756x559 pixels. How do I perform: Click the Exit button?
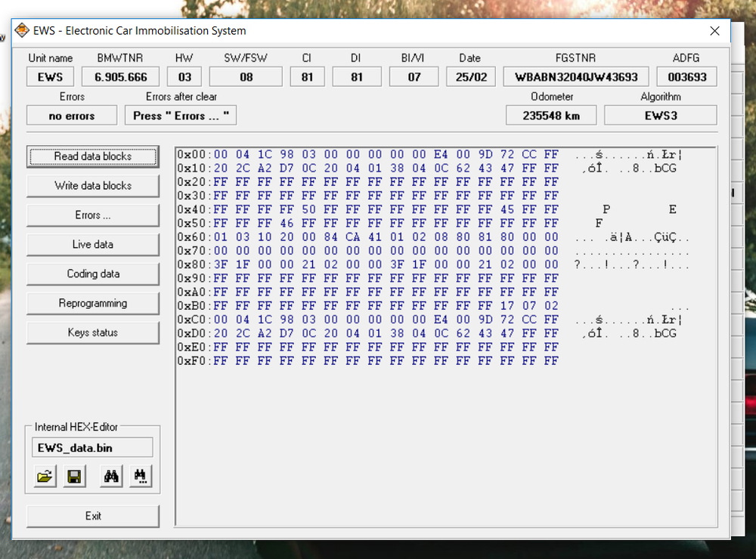click(x=93, y=516)
